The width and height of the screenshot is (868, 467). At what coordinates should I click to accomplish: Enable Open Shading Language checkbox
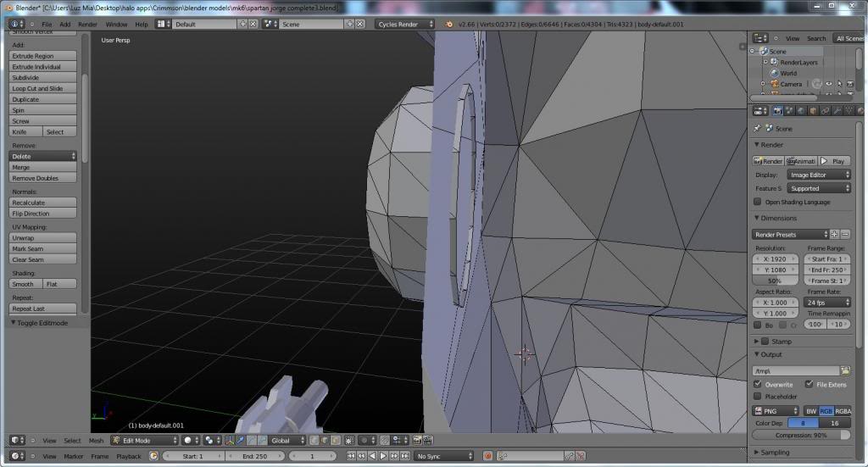[757, 202]
